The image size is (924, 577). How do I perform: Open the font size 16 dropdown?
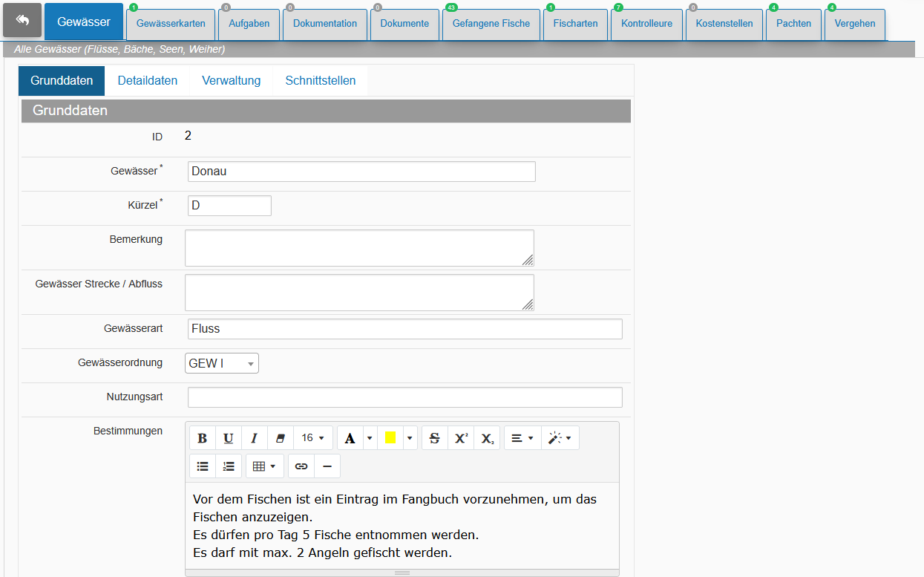pos(312,438)
